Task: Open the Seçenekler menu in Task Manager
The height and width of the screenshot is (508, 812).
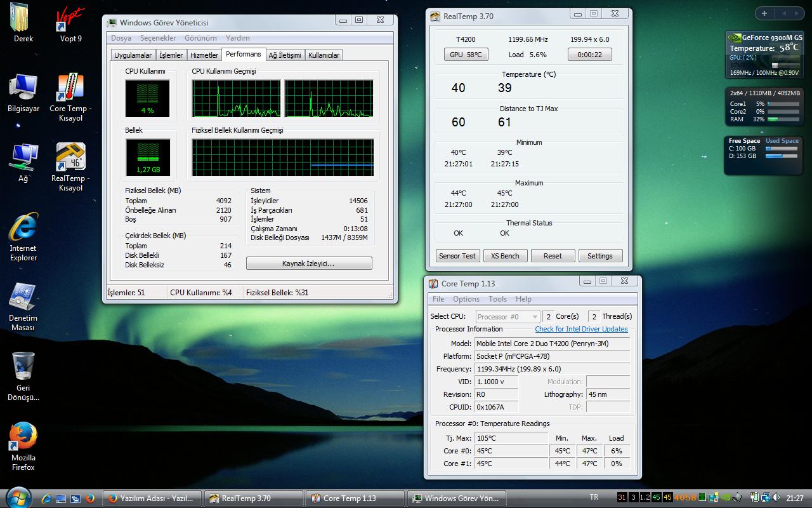Action: (158, 38)
